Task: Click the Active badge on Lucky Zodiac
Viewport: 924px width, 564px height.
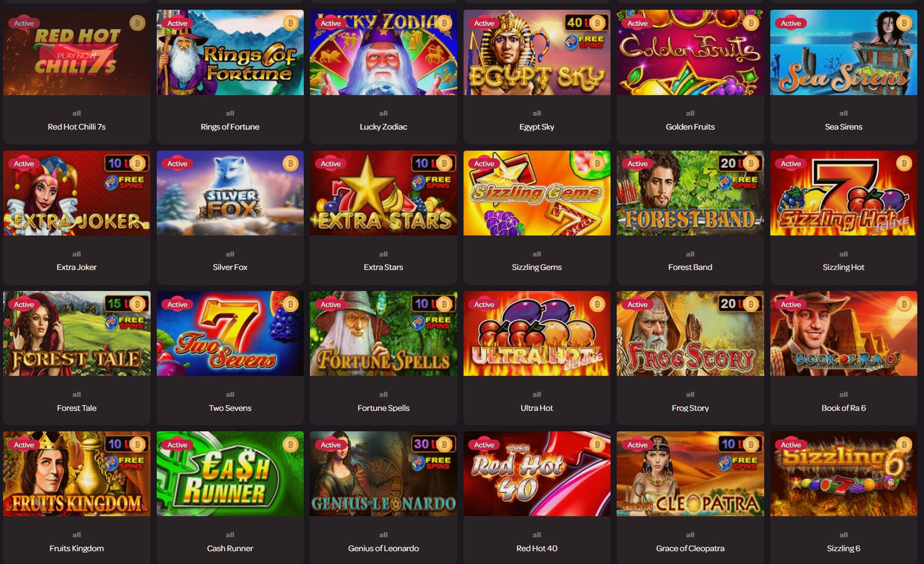Action: (x=330, y=23)
